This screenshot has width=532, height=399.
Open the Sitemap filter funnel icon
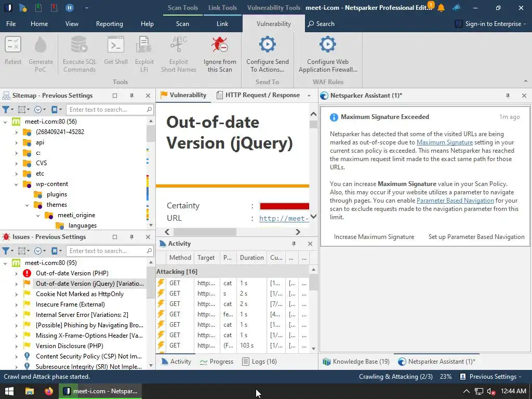(6, 110)
